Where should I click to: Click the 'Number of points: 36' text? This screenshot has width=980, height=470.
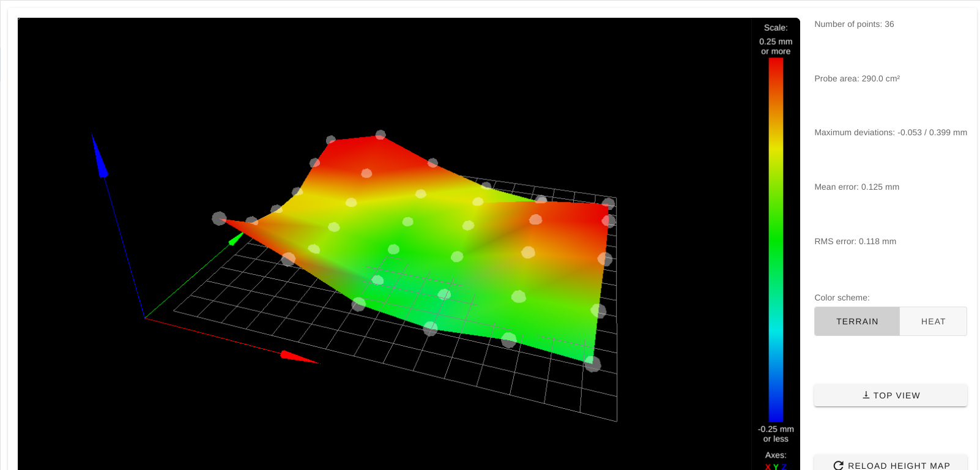[x=854, y=24]
